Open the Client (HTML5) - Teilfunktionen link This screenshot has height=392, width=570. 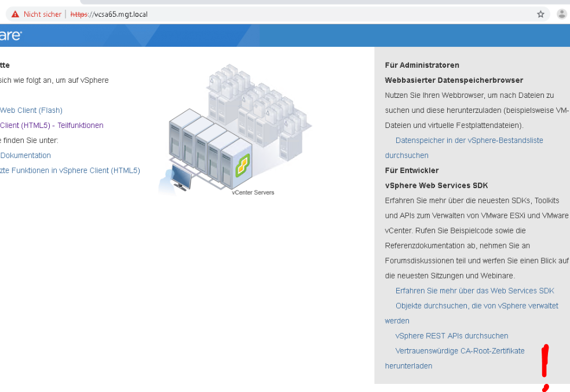click(52, 125)
